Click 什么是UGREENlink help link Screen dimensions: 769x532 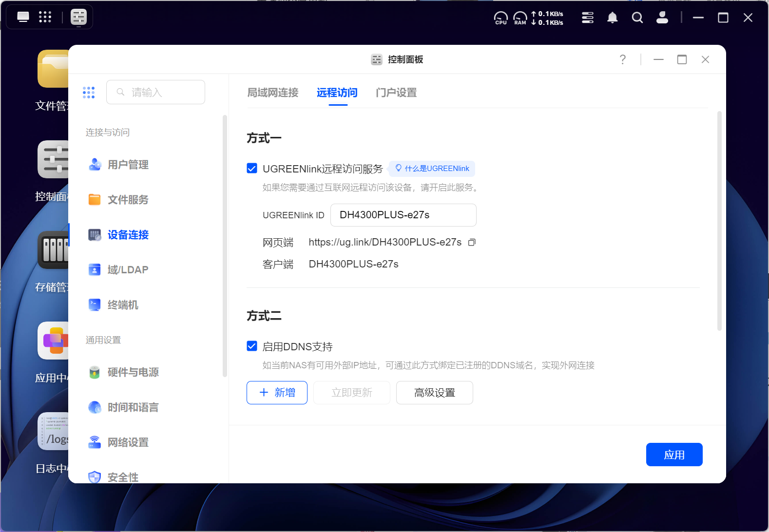pos(432,169)
